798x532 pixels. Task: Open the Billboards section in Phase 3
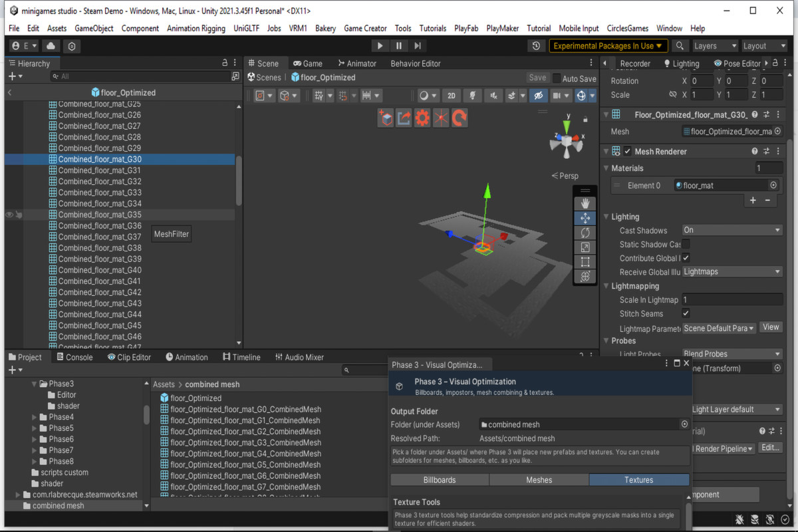(440, 479)
